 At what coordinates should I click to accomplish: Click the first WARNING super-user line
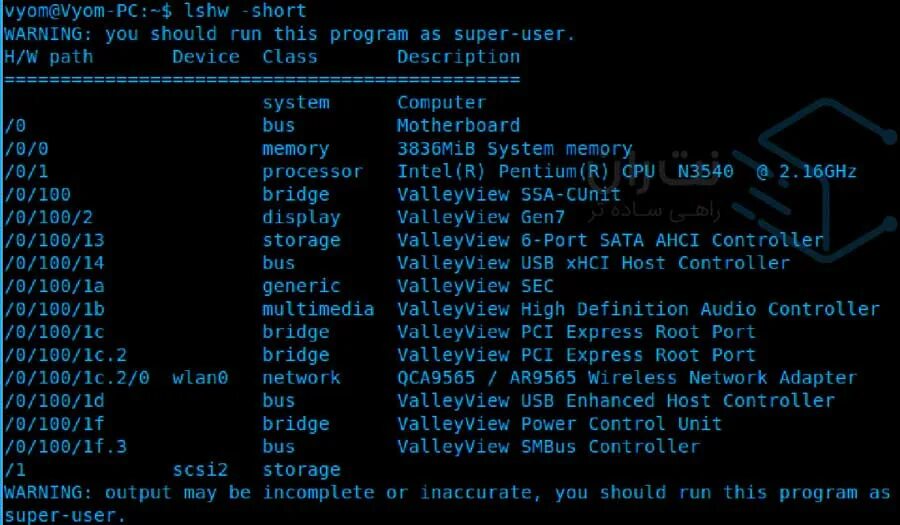click(x=290, y=34)
